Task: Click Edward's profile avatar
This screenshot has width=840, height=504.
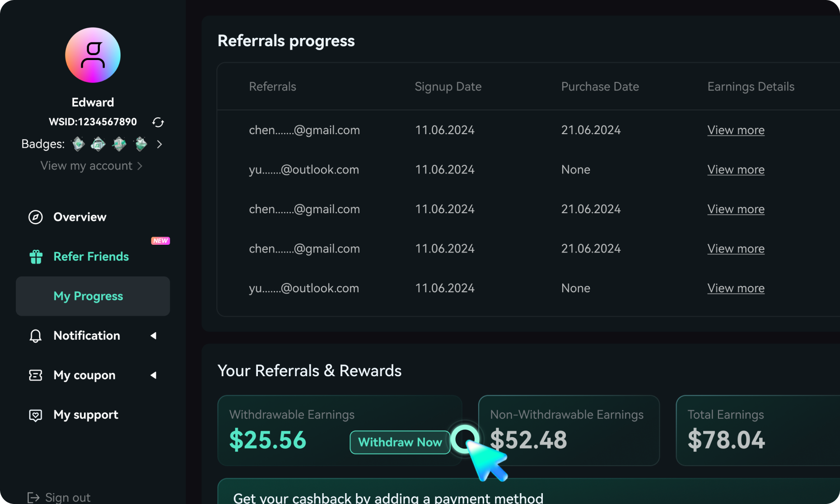Action: pyautogui.click(x=93, y=55)
